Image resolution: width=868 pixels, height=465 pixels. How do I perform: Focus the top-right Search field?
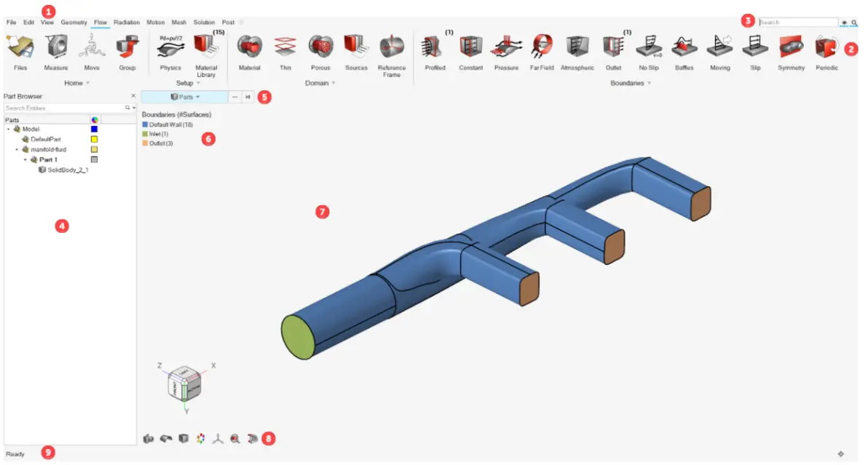(798, 22)
